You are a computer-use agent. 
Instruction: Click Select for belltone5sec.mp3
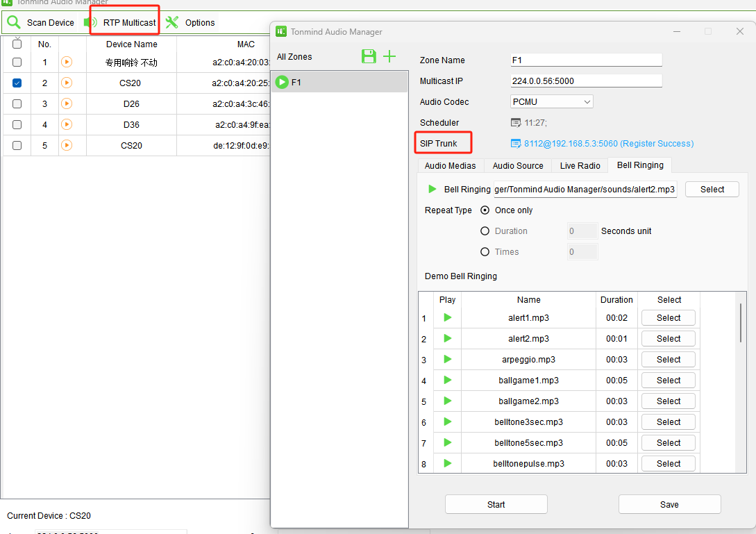pos(669,442)
